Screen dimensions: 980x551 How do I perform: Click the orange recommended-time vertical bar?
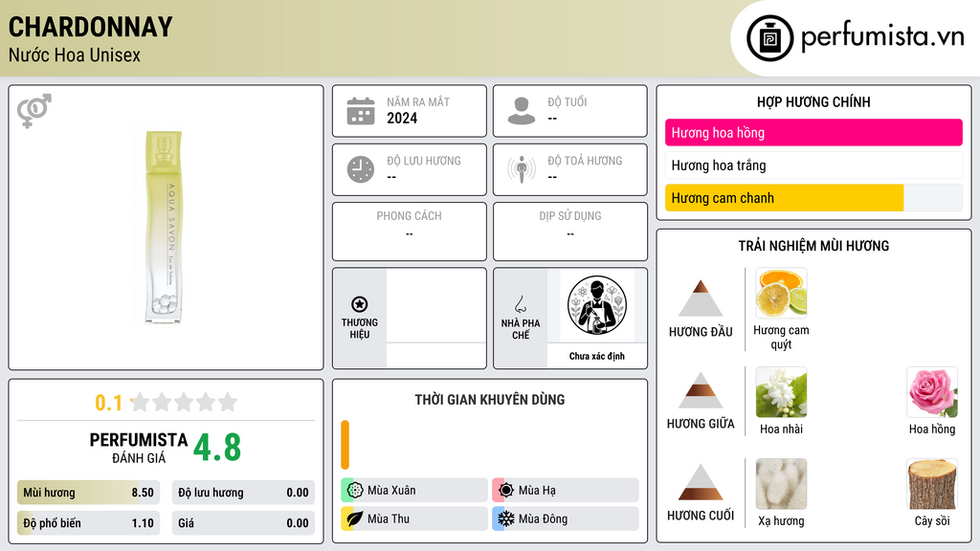pos(345,445)
